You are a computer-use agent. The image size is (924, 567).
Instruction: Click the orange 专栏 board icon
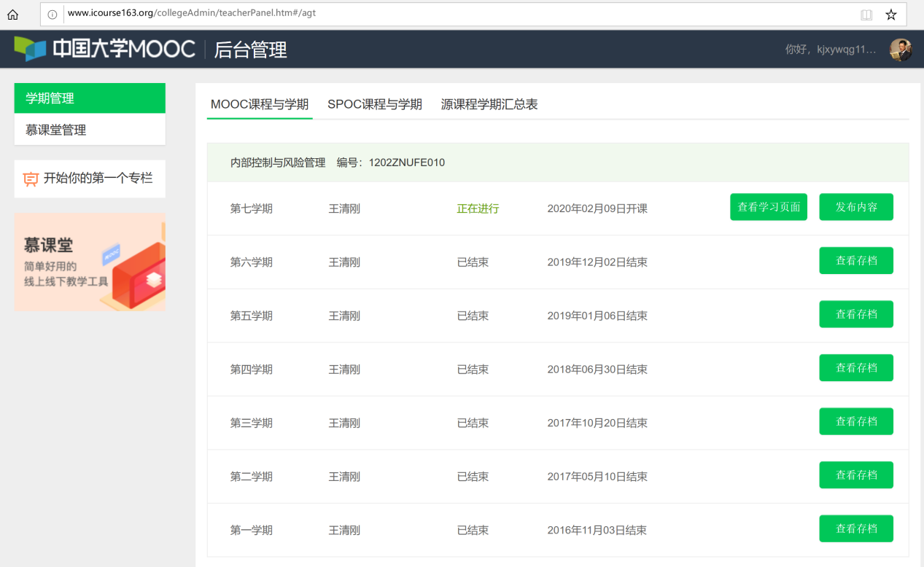pyautogui.click(x=31, y=179)
